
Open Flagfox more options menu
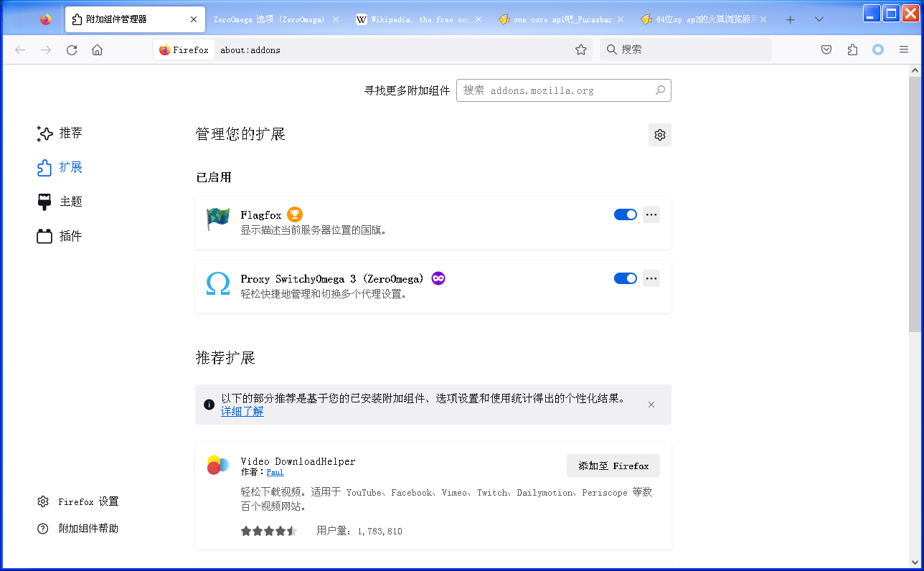point(651,214)
